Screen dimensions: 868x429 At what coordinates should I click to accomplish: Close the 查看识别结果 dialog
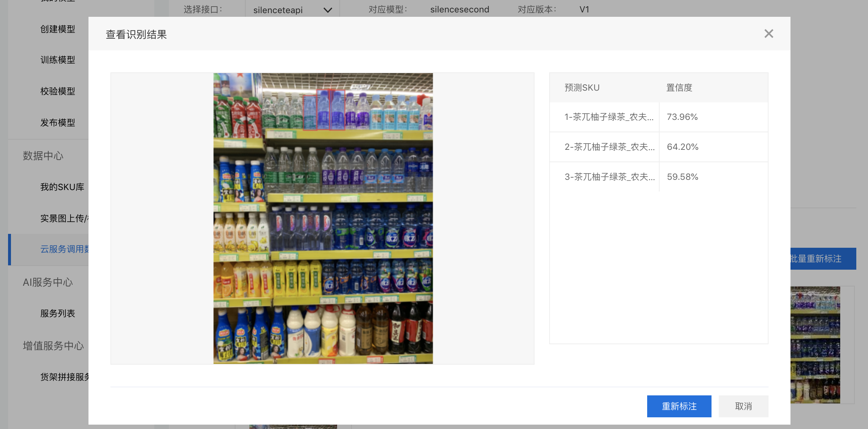click(769, 34)
